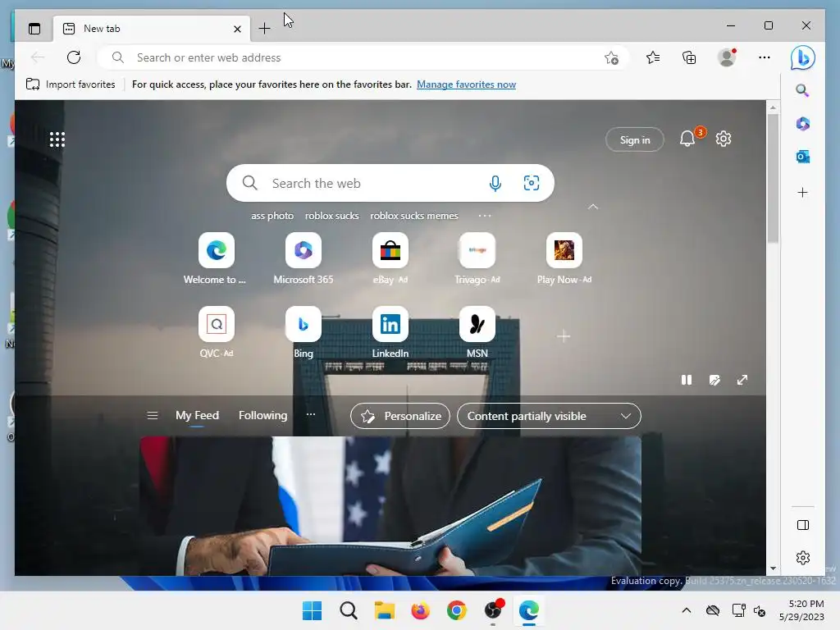The width and height of the screenshot is (840, 630).
Task: Open the QVC quick link
Action: [x=217, y=333]
